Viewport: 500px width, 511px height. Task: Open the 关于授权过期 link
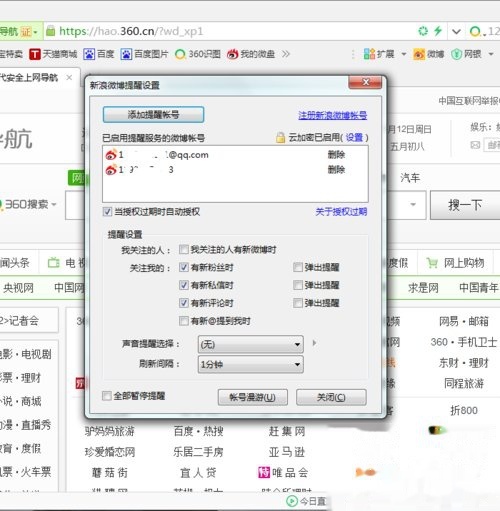click(341, 212)
